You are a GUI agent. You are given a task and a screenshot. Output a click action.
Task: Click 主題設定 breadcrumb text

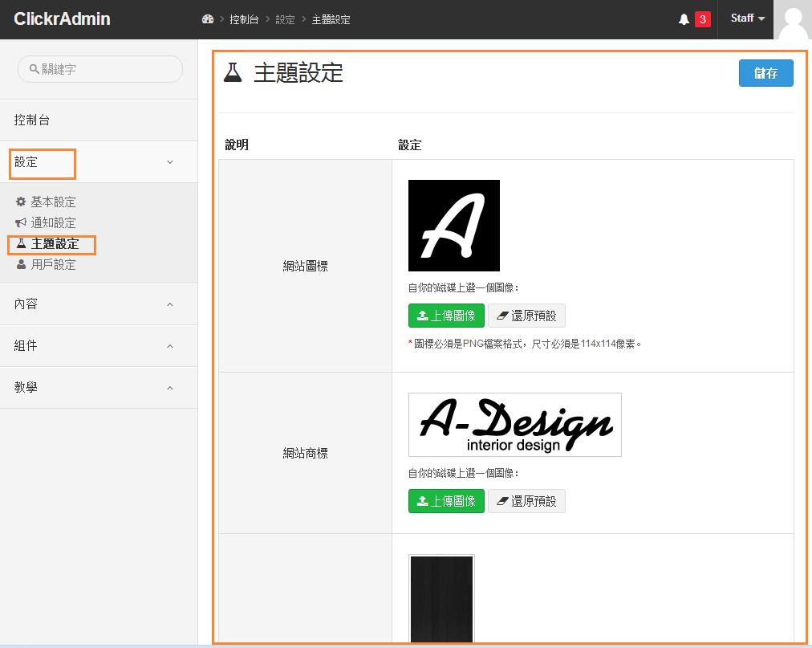(x=331, y=20)
